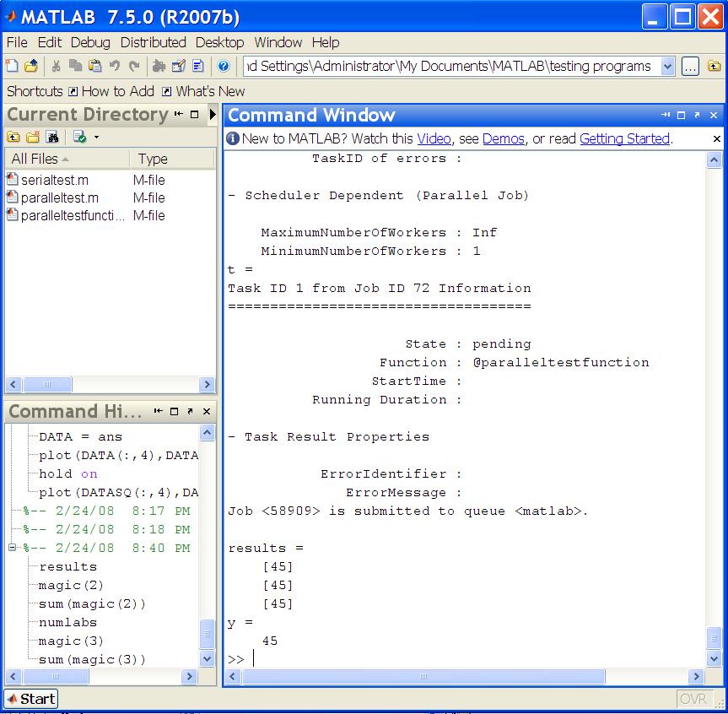Click the Find Files binoculars icon
This screenshot has width=728, height=714.
(52, 137)
